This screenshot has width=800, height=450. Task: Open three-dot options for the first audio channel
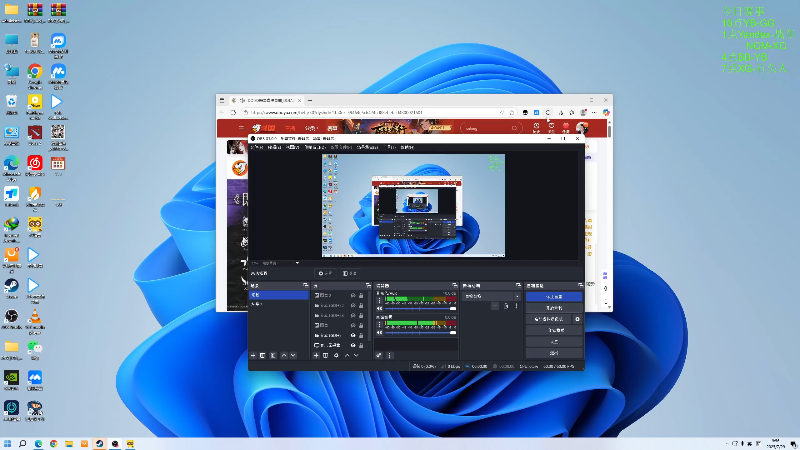pyautogui.click(x=379, y=300)
